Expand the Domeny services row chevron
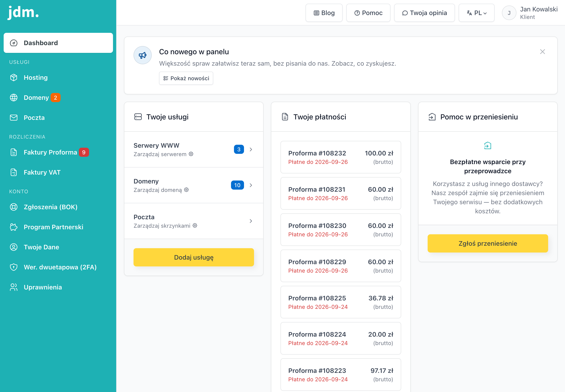 pos(251,185)
